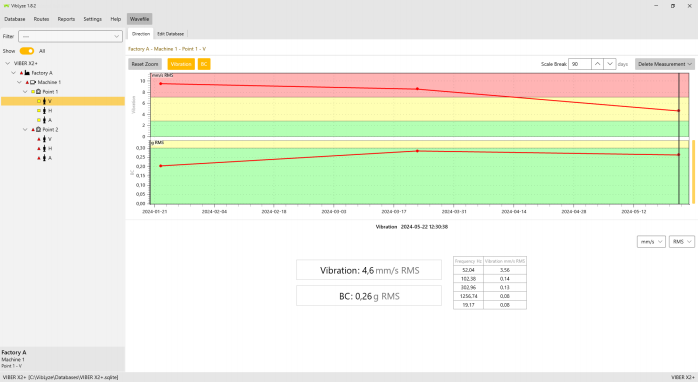Click the measurement timestamp 2024-05-22 12:30:58
698x382 pixels.
(424, 227)
